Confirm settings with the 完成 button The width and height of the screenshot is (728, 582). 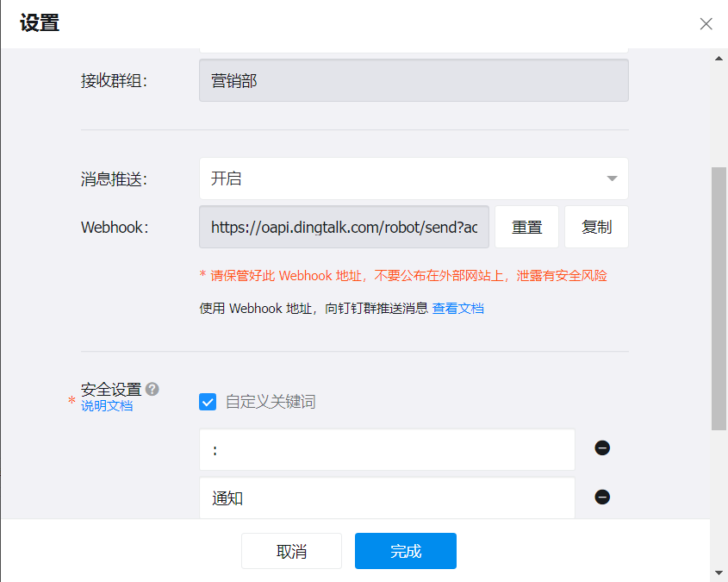coord(406,551)
